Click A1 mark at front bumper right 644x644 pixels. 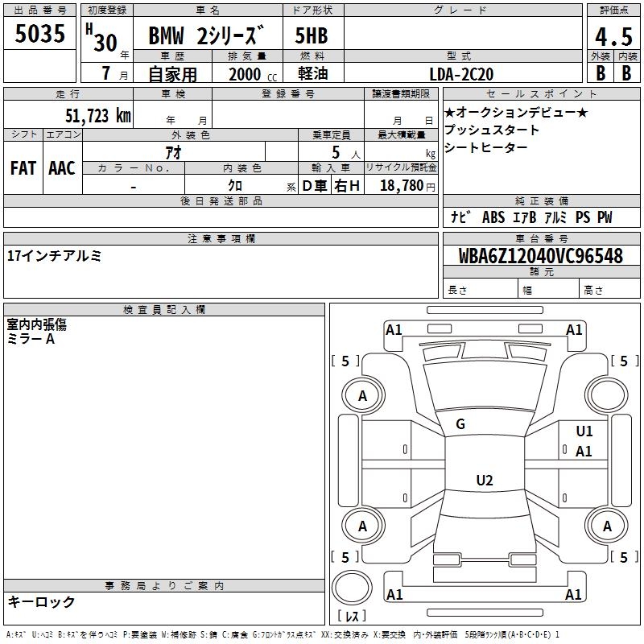coord(574,330)
